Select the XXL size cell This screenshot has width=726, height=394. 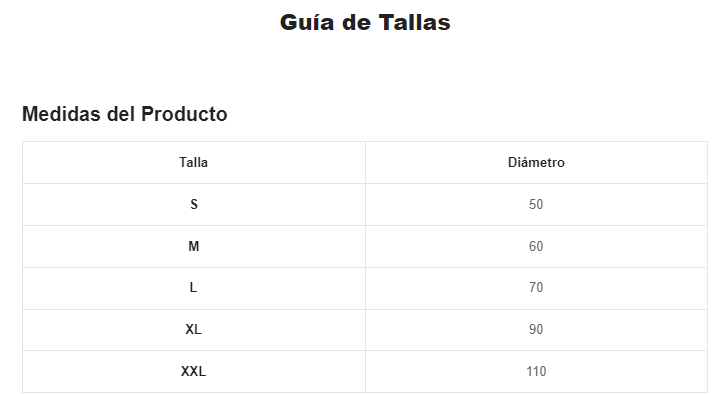pos(194,371)
